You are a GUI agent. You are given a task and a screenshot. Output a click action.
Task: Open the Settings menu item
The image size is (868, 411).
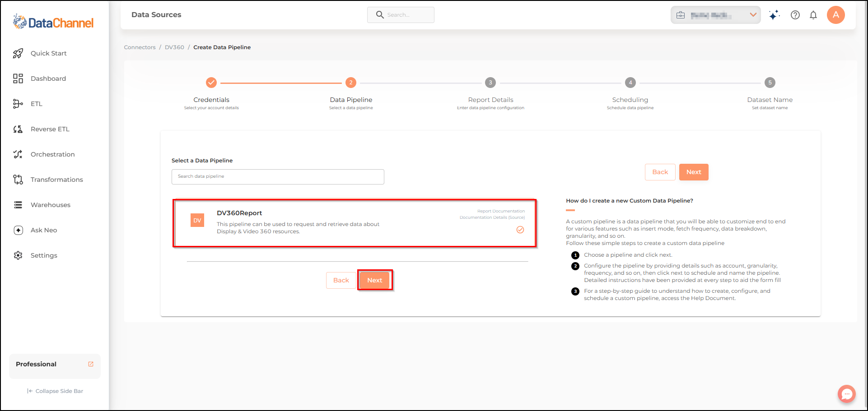pyautogui.click(x=44, y=255)
